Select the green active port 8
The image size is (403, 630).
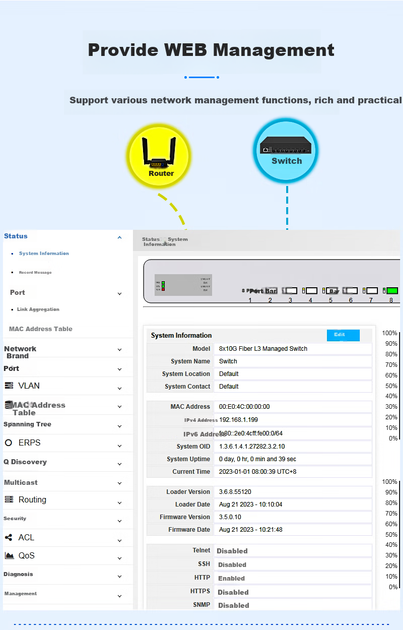[x=391, y=290]
